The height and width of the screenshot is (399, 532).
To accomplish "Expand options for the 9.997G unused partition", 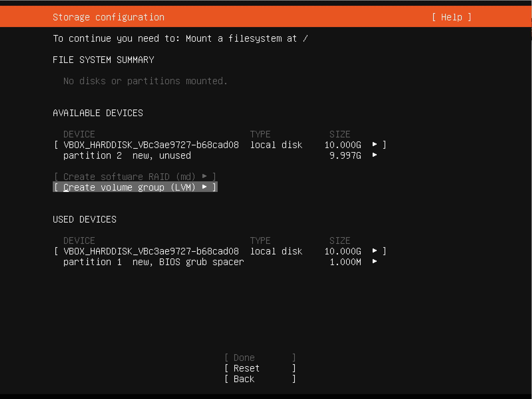I will click(x=374, y=155).
